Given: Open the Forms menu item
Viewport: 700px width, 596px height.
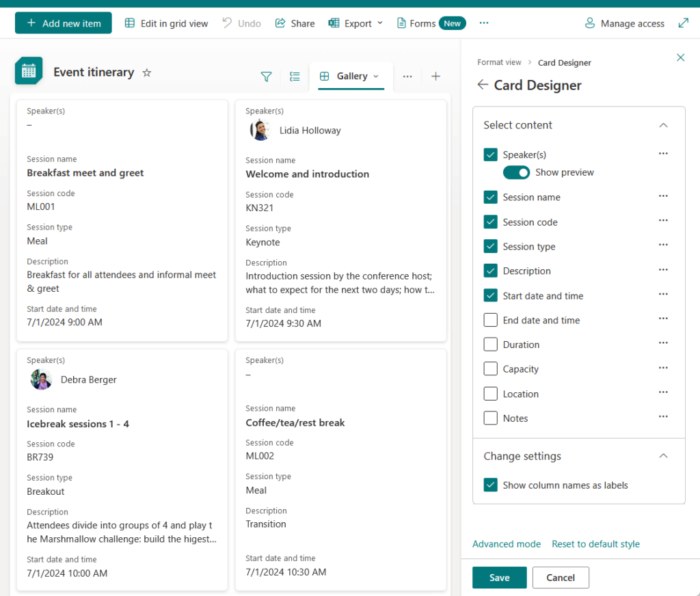Looking at the screenshot, I should click(416, 23).
